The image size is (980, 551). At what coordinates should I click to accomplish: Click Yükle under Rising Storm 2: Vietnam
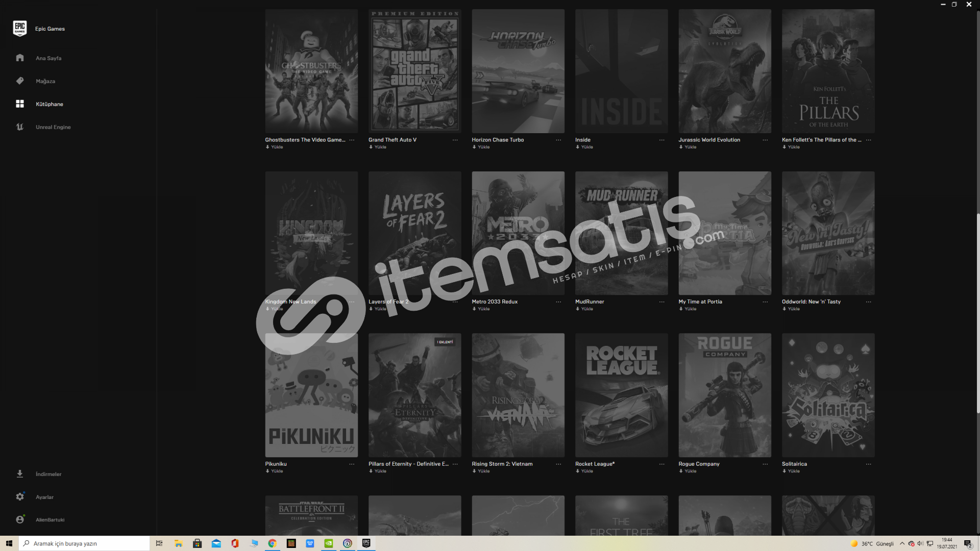[x=483, y=471]
